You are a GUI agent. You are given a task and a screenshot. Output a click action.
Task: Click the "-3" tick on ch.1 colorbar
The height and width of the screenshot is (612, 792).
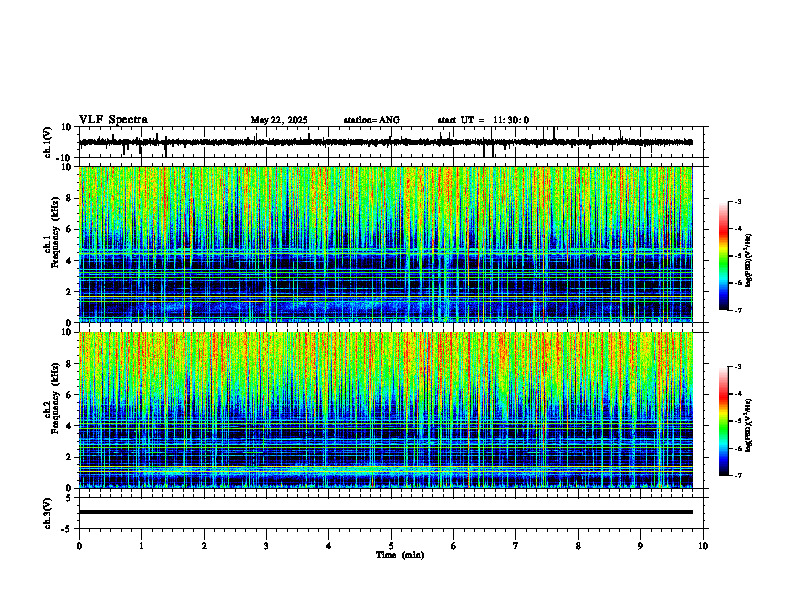tap(738, 202)
